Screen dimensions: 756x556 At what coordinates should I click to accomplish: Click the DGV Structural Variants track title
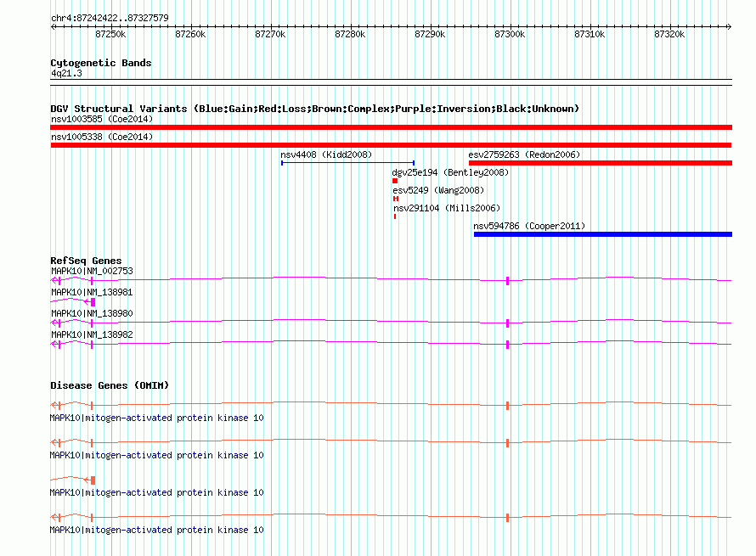click(x=315, y=109)
